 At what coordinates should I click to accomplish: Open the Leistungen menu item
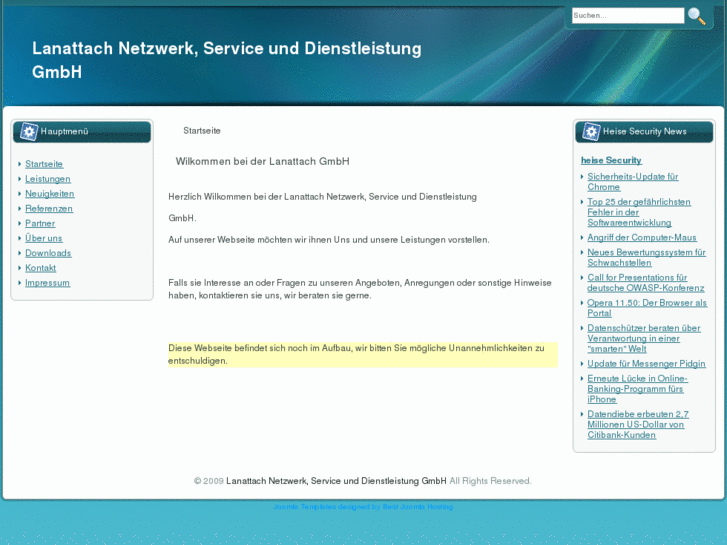(47, 179)
